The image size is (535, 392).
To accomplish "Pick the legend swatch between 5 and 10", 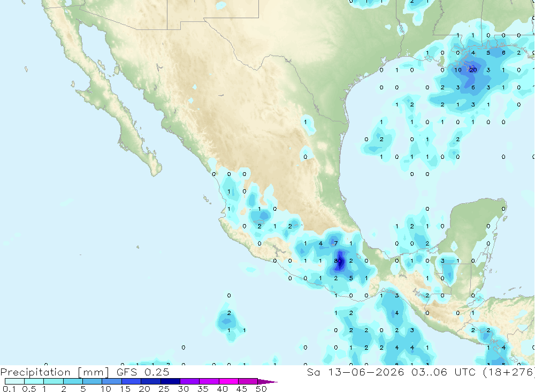I will [92, 381].
